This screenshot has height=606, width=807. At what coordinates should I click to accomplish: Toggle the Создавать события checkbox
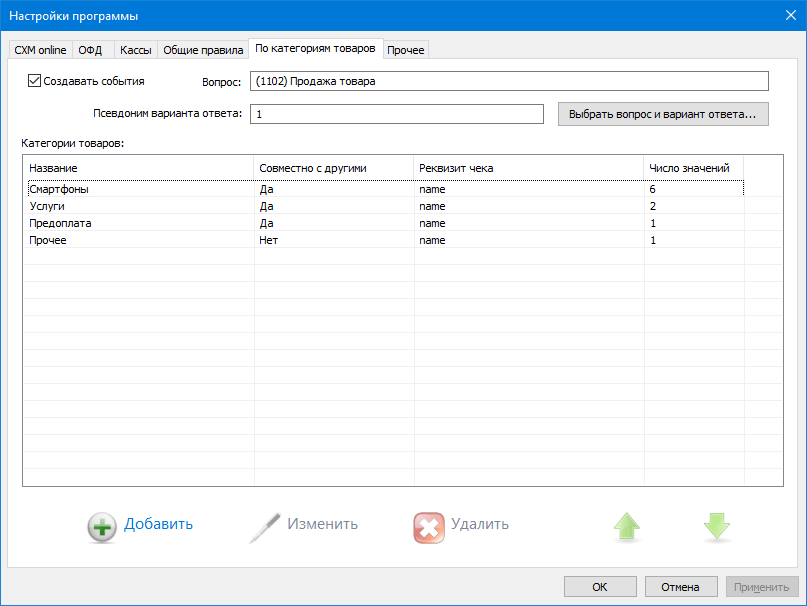pyautogui.click(x=35, y=81)
